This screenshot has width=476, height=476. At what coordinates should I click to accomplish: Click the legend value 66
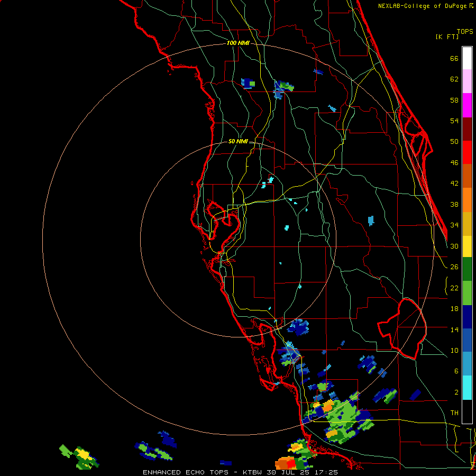(454, 58)
